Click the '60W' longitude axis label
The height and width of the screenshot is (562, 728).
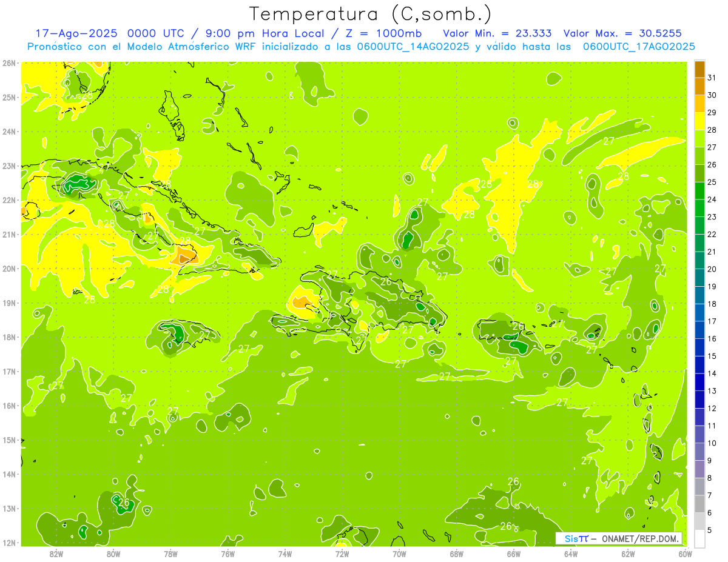(686, 554)
